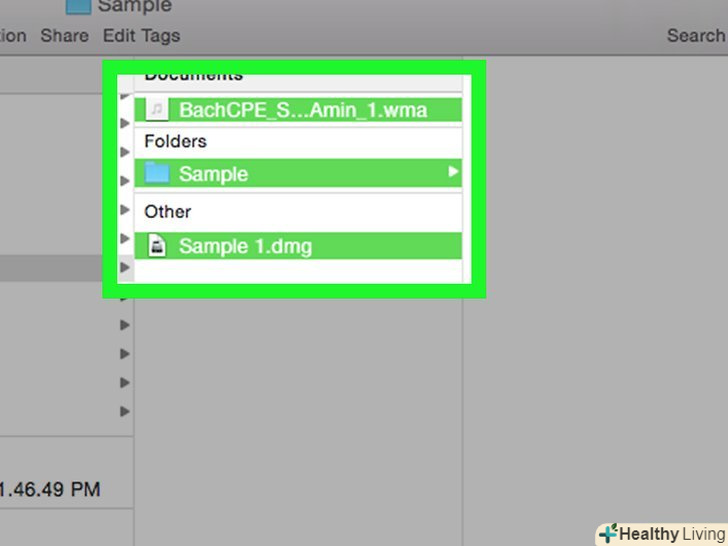Click the 1.46.49 PM timestamp text
This screenshot has height=546, width=728.
50,490
